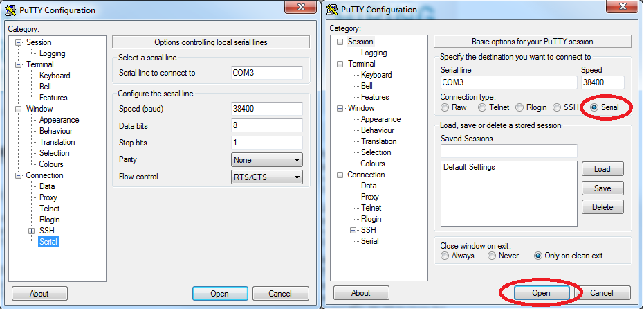The height and width of the screenshot is (309, 644).
Task: Collapse Session node in left window tree
Action: [x=18, y=42]
